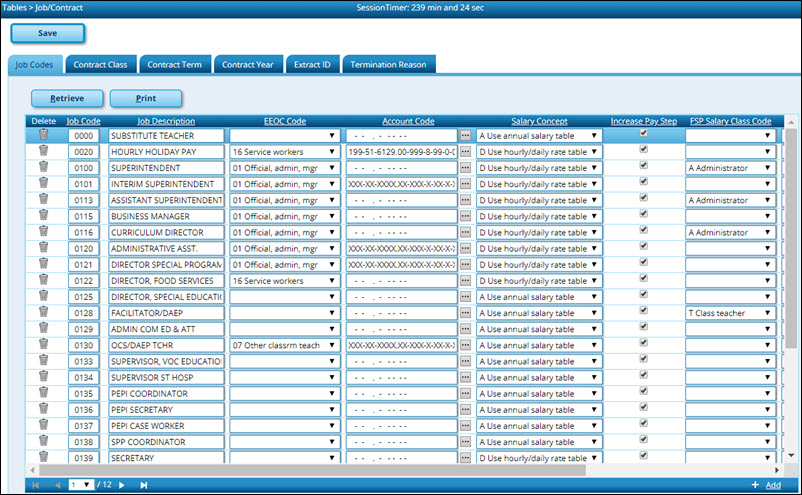Screen dimensions: 802x495
Task: Click the vertical scrollbar thumb
Action: tap(791, 238)
